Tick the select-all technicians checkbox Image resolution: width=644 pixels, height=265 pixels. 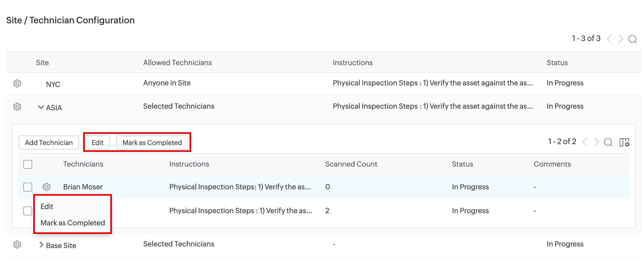[28, 164]
